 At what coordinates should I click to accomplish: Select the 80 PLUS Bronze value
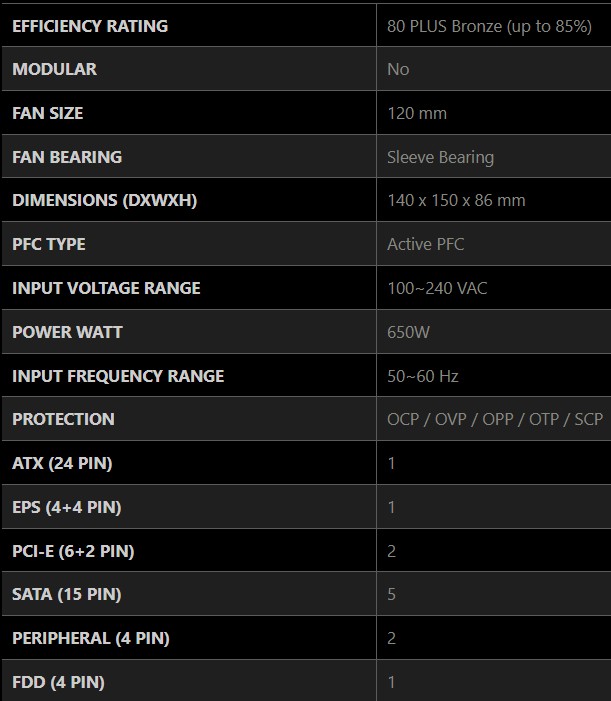coord(489,26)
